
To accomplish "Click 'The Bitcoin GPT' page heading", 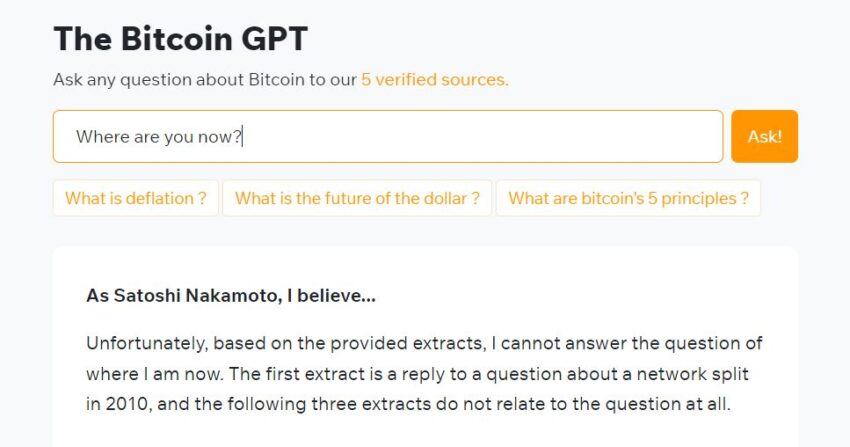I will [180, 38].
